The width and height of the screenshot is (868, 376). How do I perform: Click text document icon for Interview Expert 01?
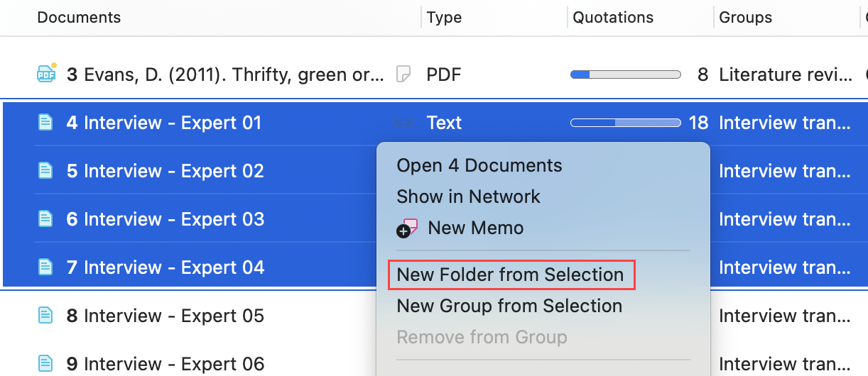coord(45,123)
